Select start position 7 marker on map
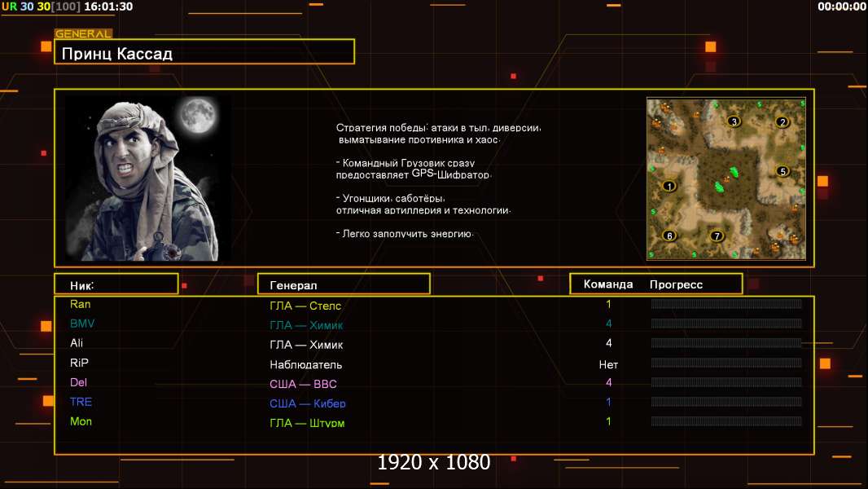868x489 pixels. [717, 236]
